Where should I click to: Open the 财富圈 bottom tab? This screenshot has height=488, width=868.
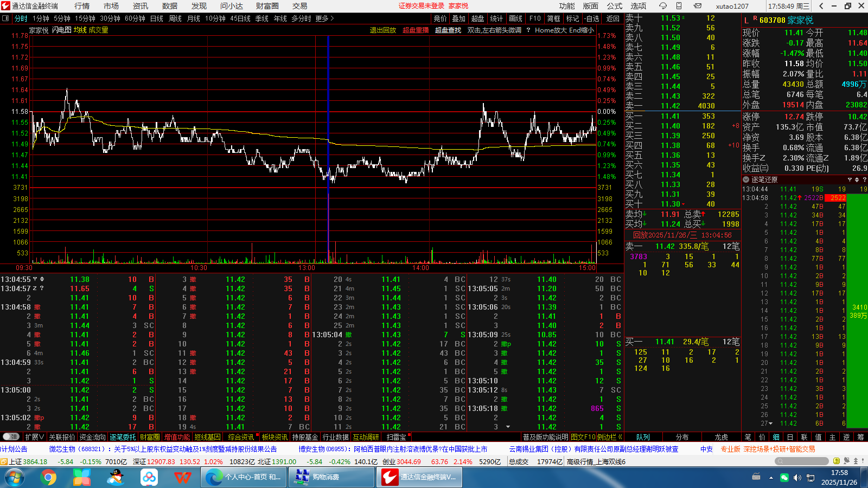click(150, 437)
